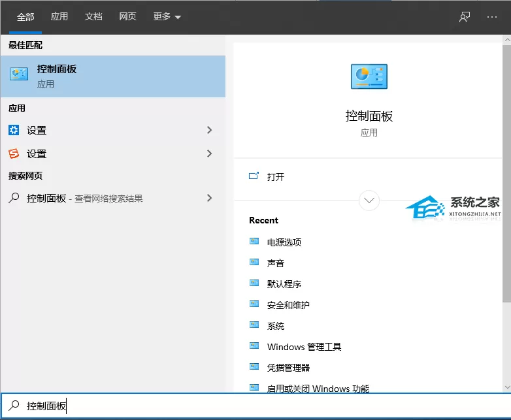Click the scrollbar up arrow in the preview pane
Screen dimensions: 511x420
coord(507,40)
